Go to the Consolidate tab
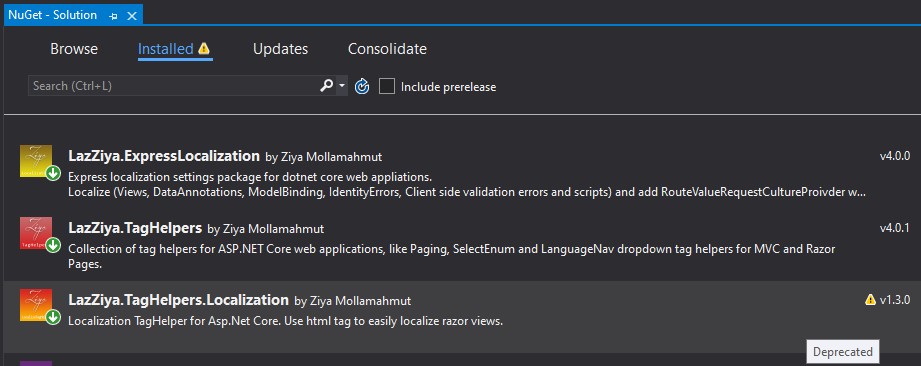Screen dimensions: 921x366 pos(387,49)
